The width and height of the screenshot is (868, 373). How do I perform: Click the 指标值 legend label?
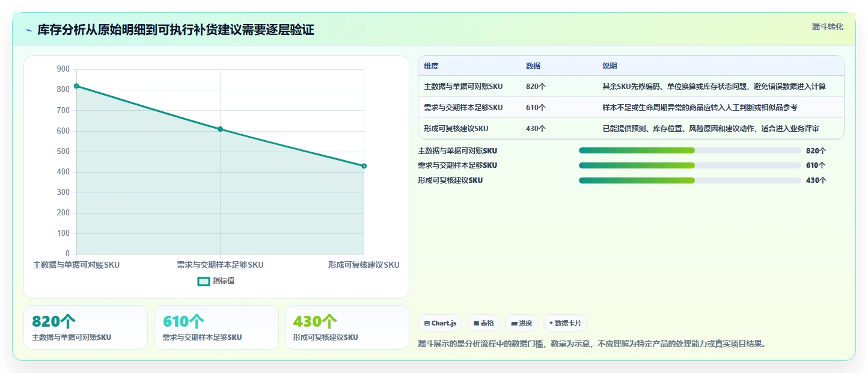223,281
